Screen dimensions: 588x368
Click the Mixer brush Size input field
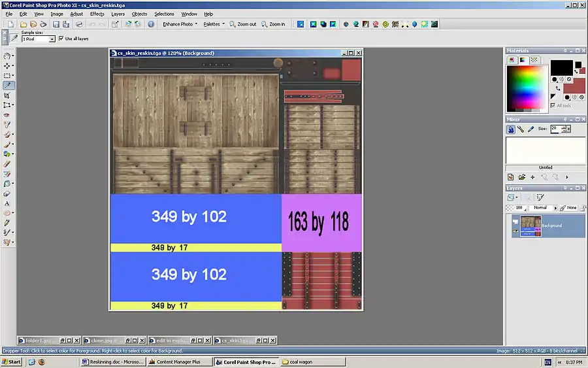click(x=554, y=129)
